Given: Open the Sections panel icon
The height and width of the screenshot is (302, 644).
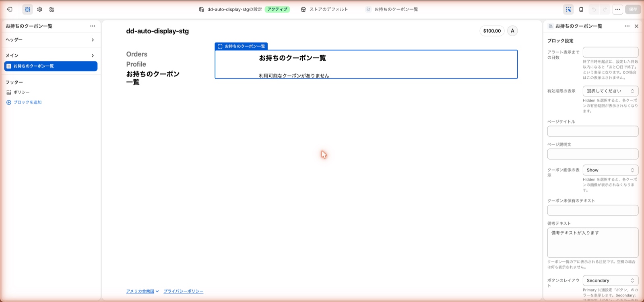Looking at the screenshot, I should (27, 9).
